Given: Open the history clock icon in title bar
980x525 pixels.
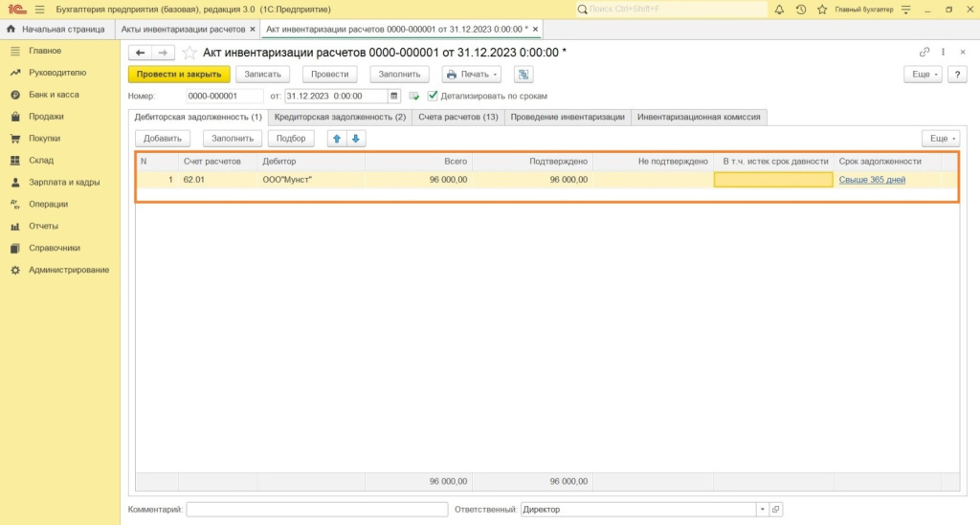Looking at the screenshot, I should tap(800, 9).
